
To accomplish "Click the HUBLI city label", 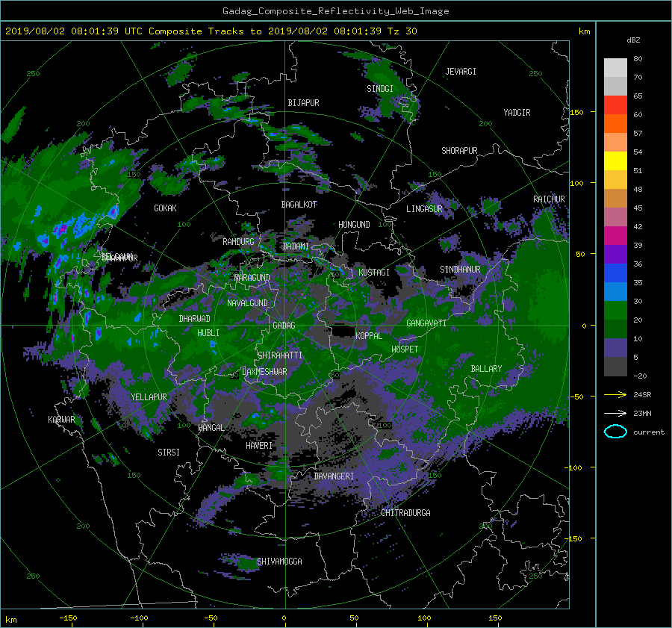I will point(208,333).
